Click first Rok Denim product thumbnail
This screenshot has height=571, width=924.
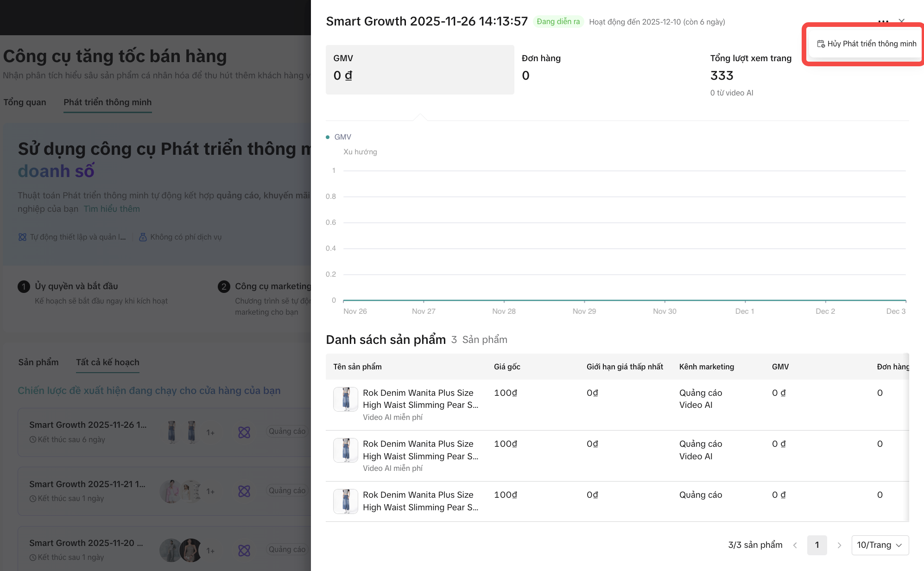click(346, 399)
